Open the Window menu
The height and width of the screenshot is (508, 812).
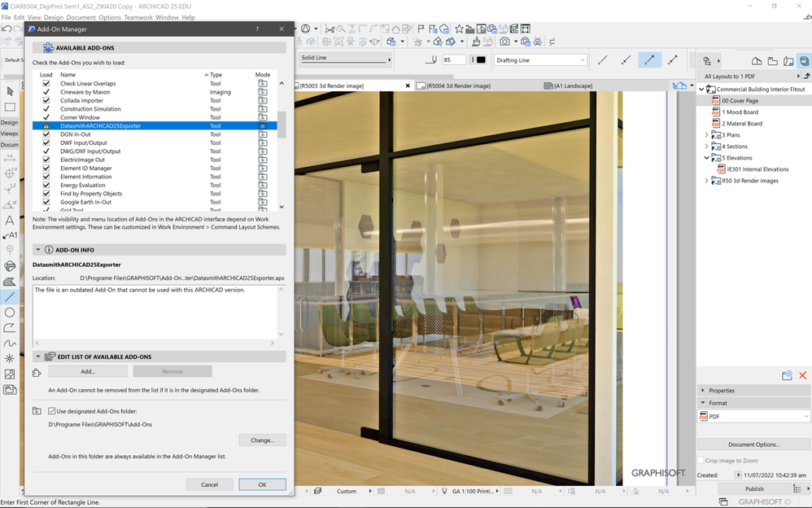pyautogui.click(x=167, y=17)
